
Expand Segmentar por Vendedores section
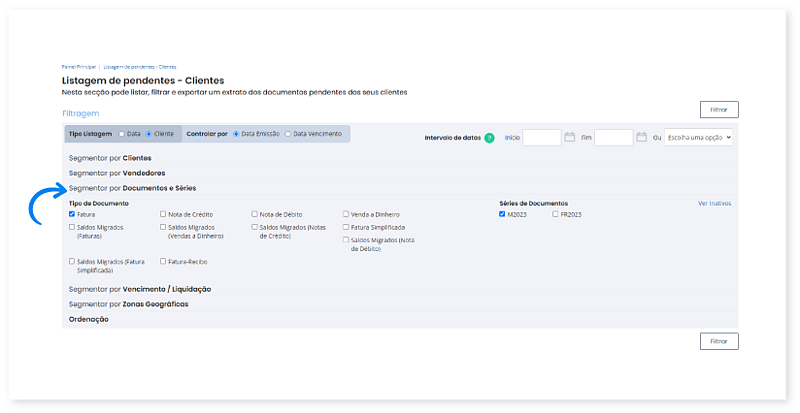coord(116,173)
